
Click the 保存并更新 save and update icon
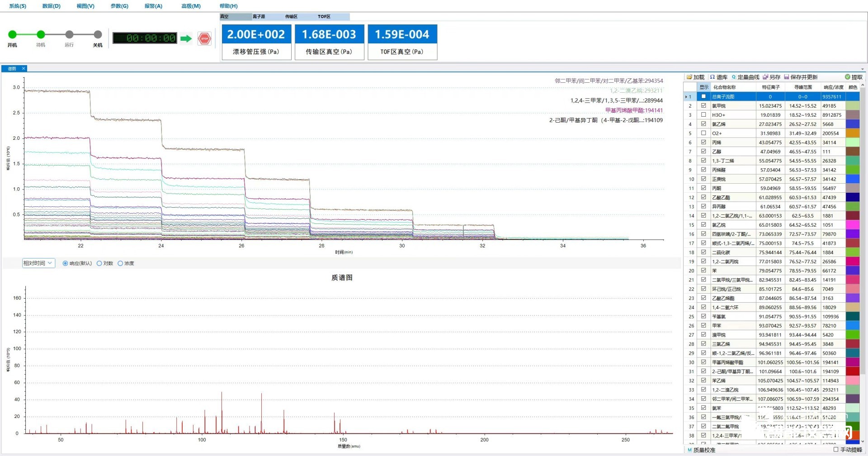[x=786, y=77]
